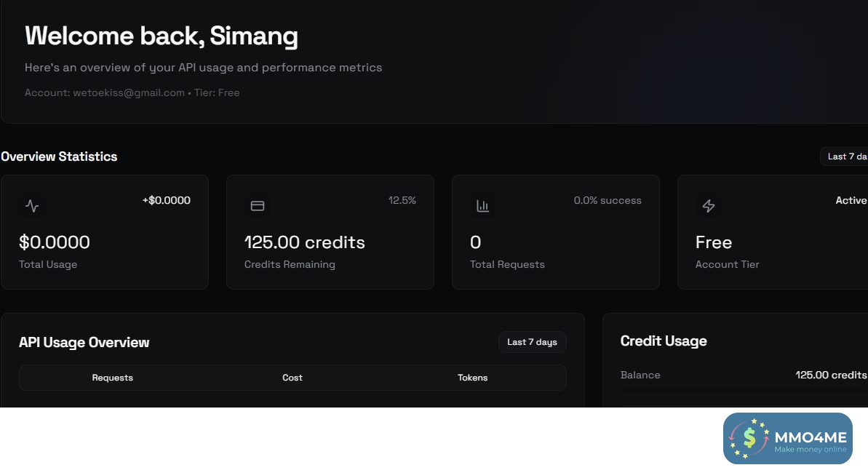Click the bar chart icon in Total Requests card

(x=483, y=206)
